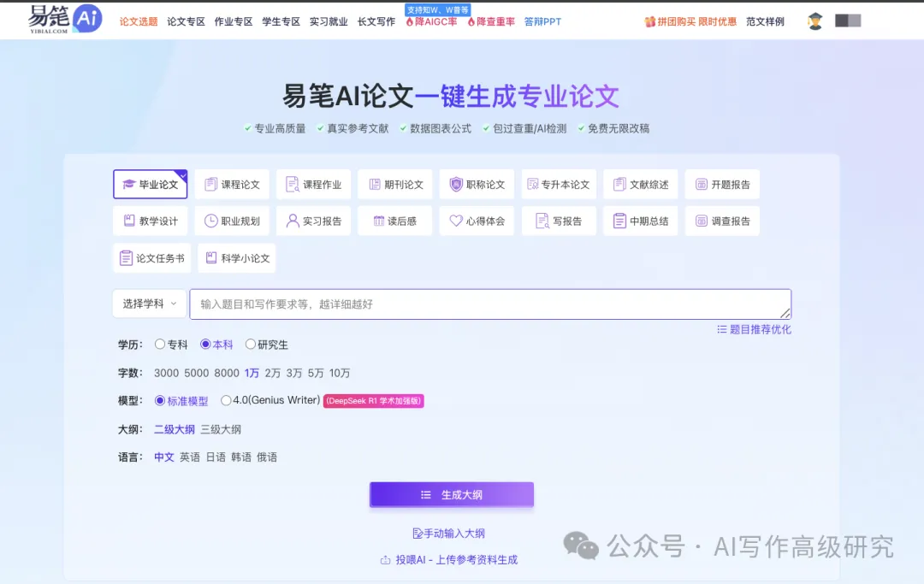The image size is (924, 584).
Task: Open 实习就业 in top navigation
Action: click(329, 21)
